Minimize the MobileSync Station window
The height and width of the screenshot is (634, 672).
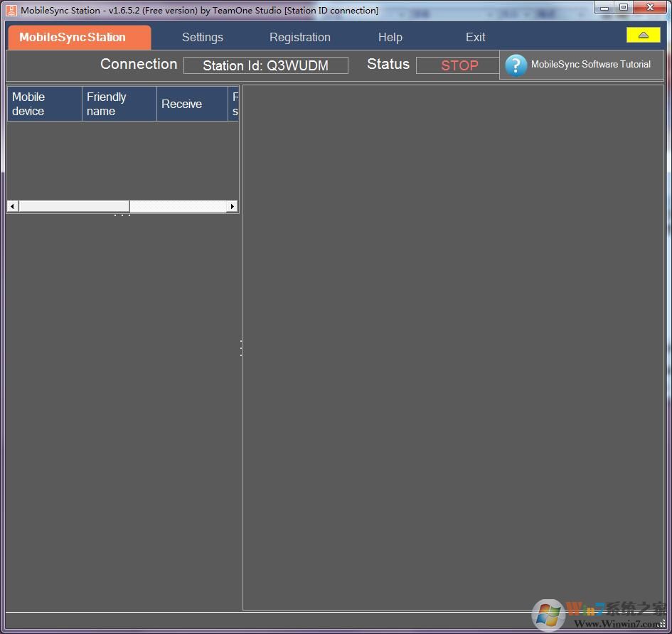click(x=604, y=8)
